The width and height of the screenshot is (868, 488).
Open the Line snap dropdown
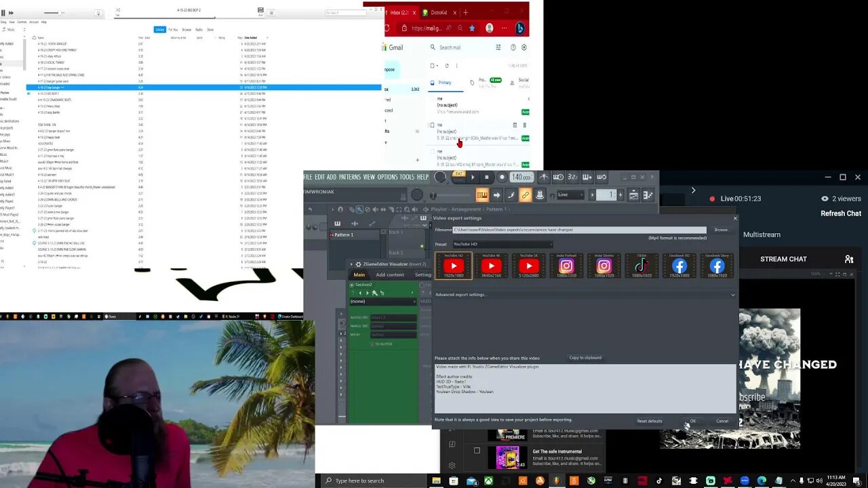pos(571,195)
